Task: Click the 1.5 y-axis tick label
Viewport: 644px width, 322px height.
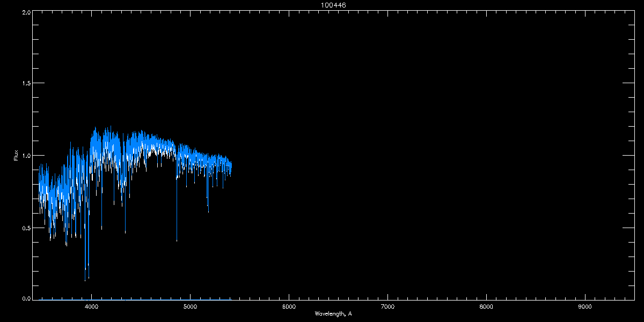Action: (26, 83)
